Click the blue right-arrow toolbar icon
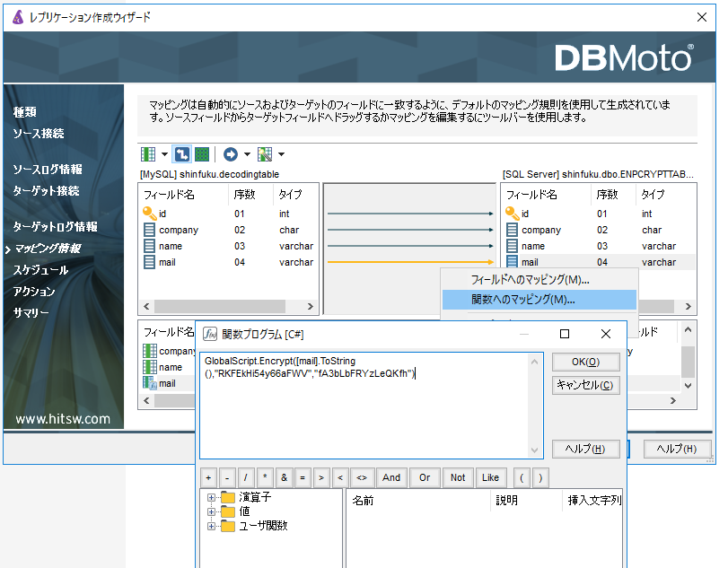The image size is (728, 568). [x=231, y=154]
